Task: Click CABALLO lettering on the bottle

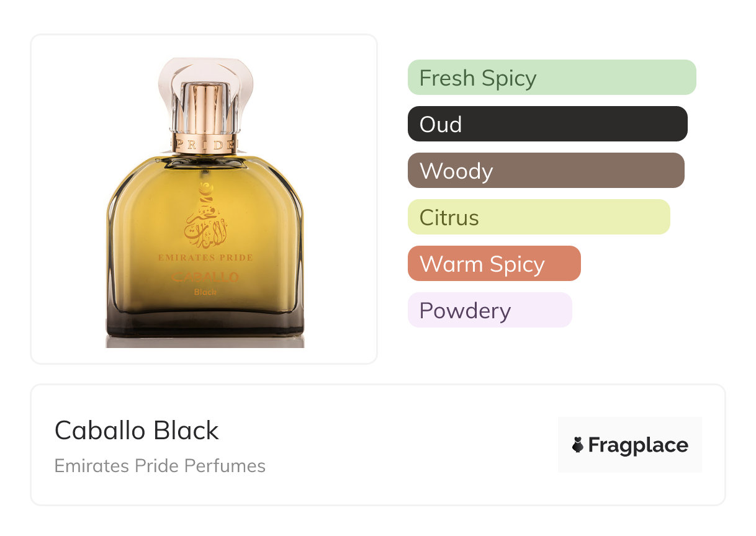Action: (205, 277)
